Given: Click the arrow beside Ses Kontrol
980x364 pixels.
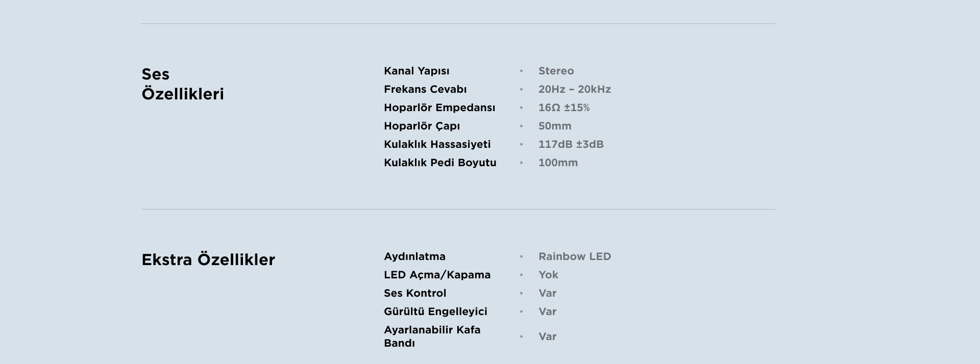Looking at the screenshot, I should (x=522, y=293).
